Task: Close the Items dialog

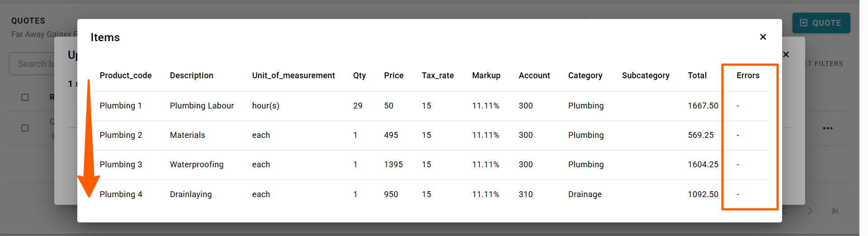Action: click(763, 37)
